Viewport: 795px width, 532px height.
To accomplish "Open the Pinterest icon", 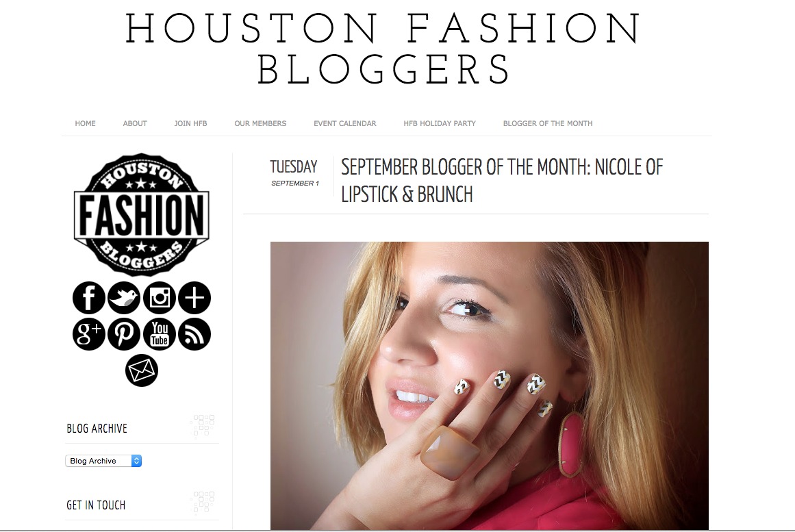I will click(124, 333).
